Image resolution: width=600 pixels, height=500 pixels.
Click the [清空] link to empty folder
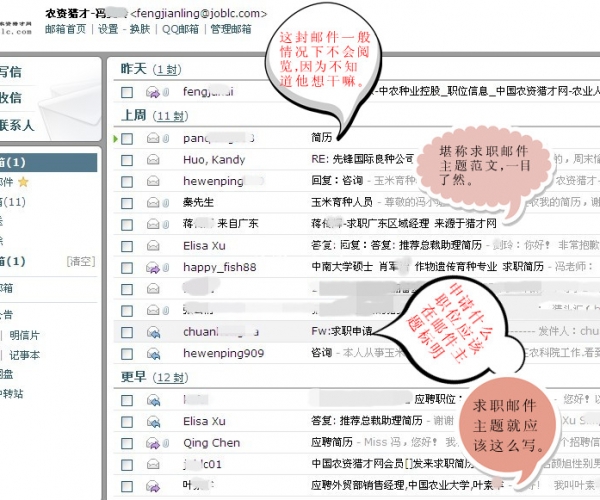coord(80,261)
